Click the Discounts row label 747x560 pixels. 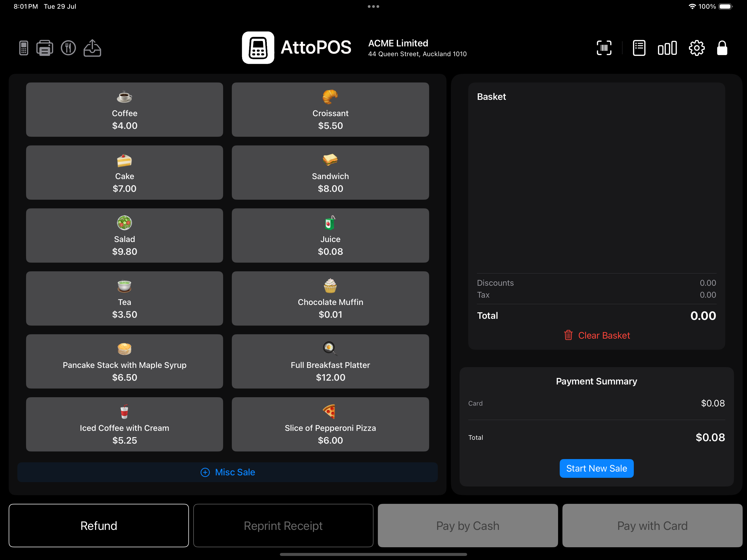pyautogui.click(x=495, y=283)
